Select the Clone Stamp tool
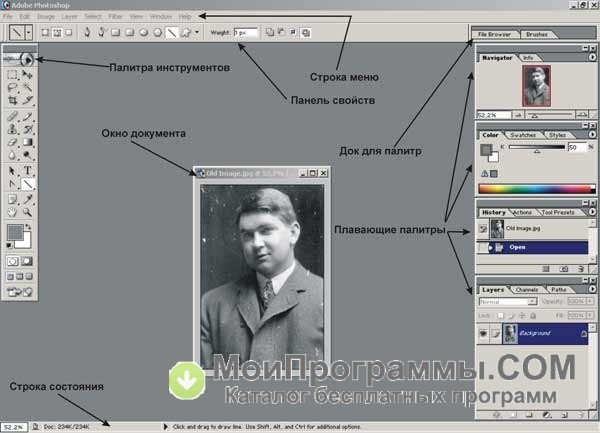 (12, 129)
